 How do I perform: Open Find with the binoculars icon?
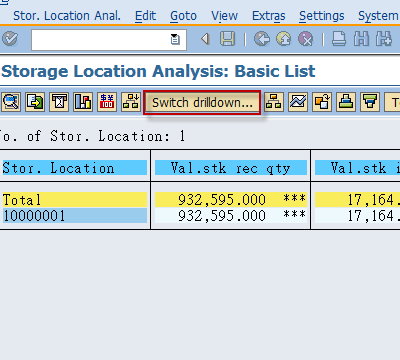click(361, 39)
